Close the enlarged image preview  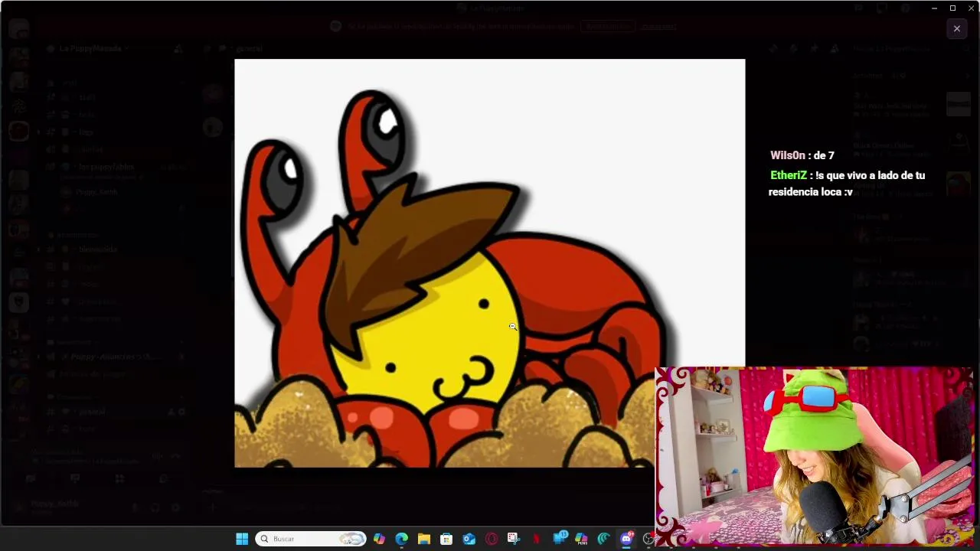[x=956, y=28]
